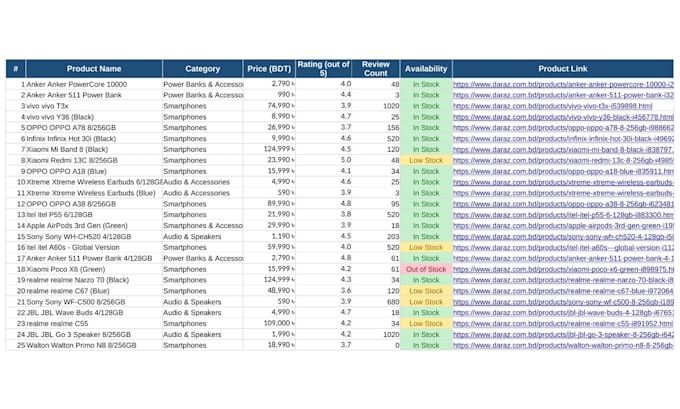Open the Anker PowerCore 10000 daraz link
This screenshot has height=409, width=680.
click(x=563, y=84)
